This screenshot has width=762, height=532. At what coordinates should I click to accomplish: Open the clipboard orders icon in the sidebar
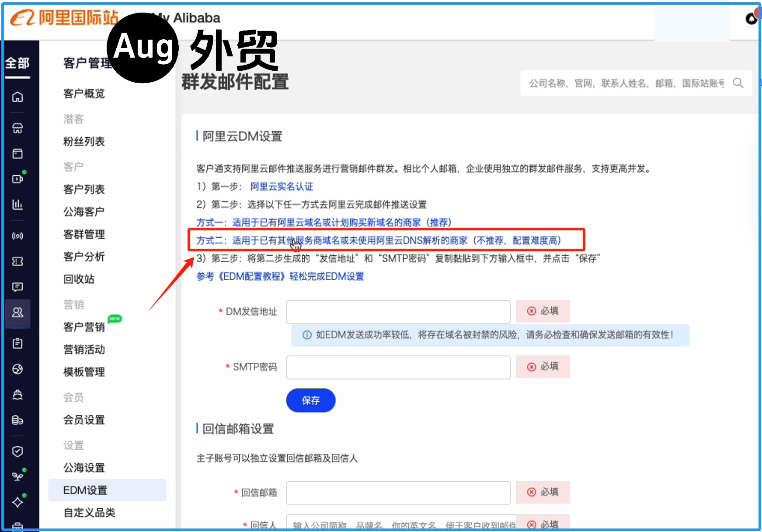(17, 344)
